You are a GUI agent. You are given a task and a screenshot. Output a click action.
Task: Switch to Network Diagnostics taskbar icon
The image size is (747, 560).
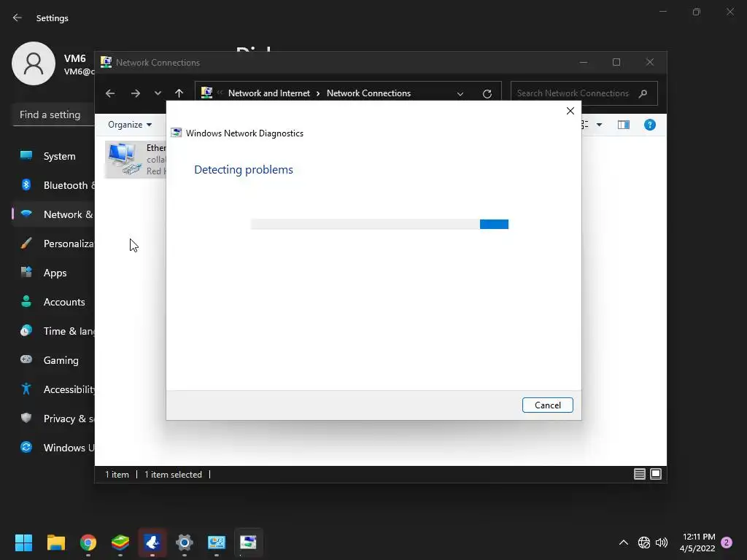[248, 542]
